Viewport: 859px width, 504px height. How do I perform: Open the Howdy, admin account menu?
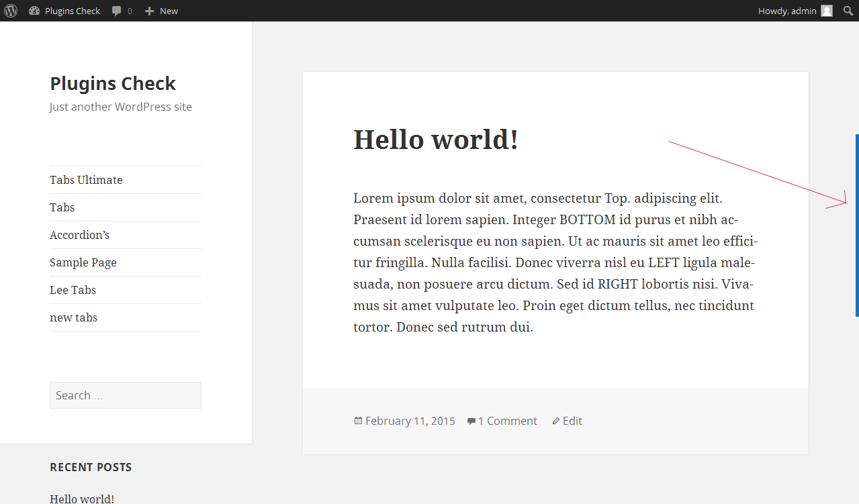pyautogui.click(x=795, y=11)
